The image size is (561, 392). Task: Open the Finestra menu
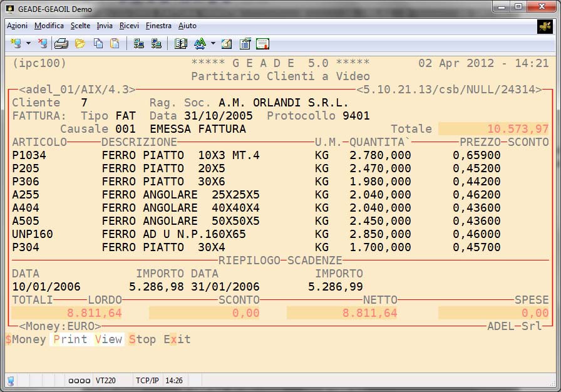158,26
